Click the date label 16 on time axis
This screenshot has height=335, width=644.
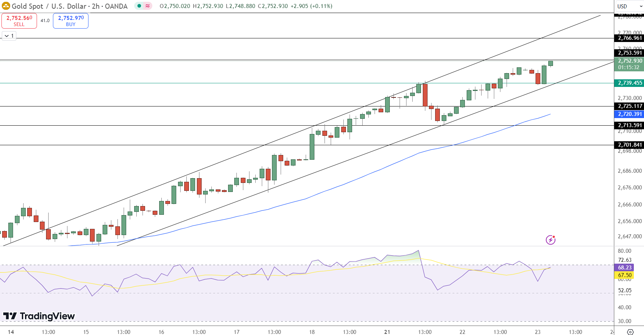[161, 332]
